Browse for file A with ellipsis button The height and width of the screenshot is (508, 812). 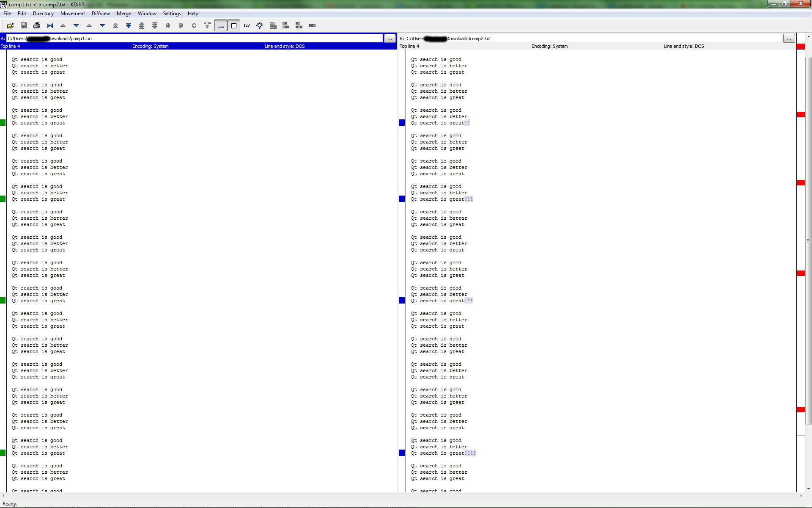tap(390, 39)
